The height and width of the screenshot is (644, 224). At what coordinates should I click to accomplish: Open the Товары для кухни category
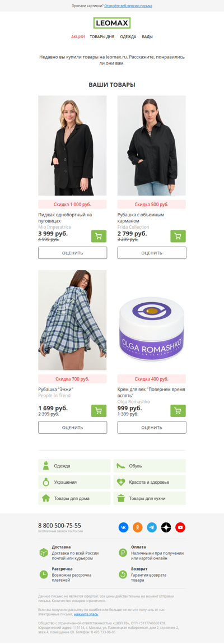pos(150,498)
